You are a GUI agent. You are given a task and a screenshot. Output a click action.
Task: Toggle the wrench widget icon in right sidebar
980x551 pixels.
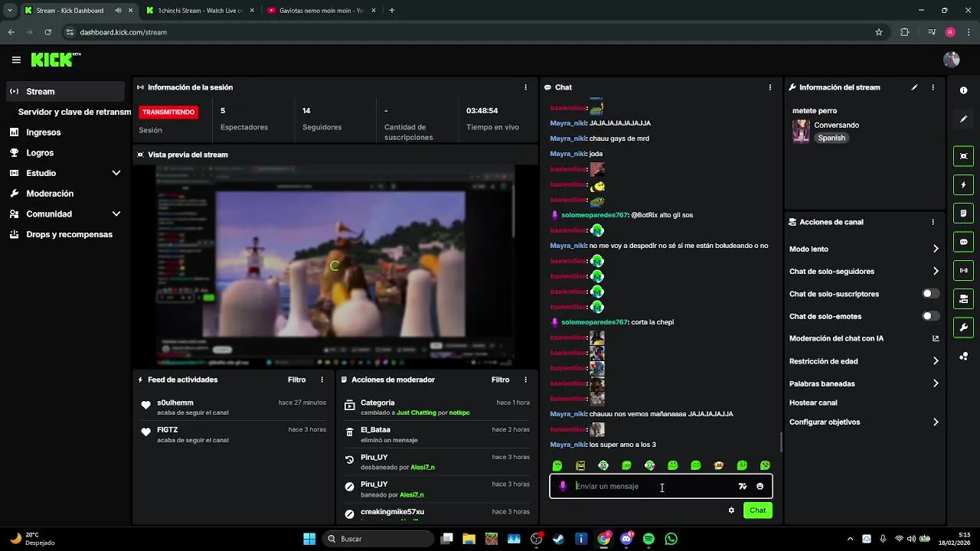pyautogui.click(x=963, y=328)
